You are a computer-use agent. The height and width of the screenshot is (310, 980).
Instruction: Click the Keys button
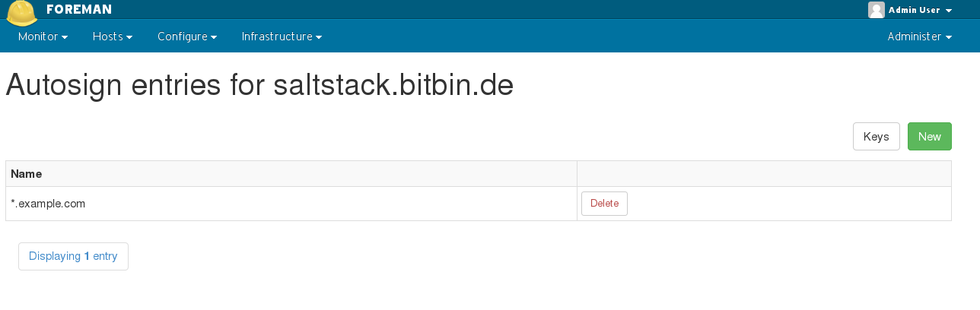pyautogui.click(x=877, y=137)
